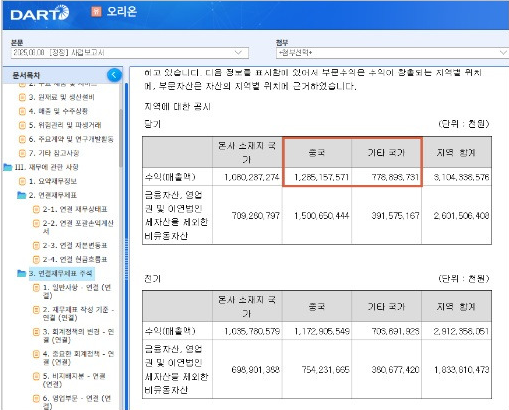The image size is (509, 410).
Task: Open 2-2. 연결 포괄손익계산서 in the outline
Action: pos(78,227)
